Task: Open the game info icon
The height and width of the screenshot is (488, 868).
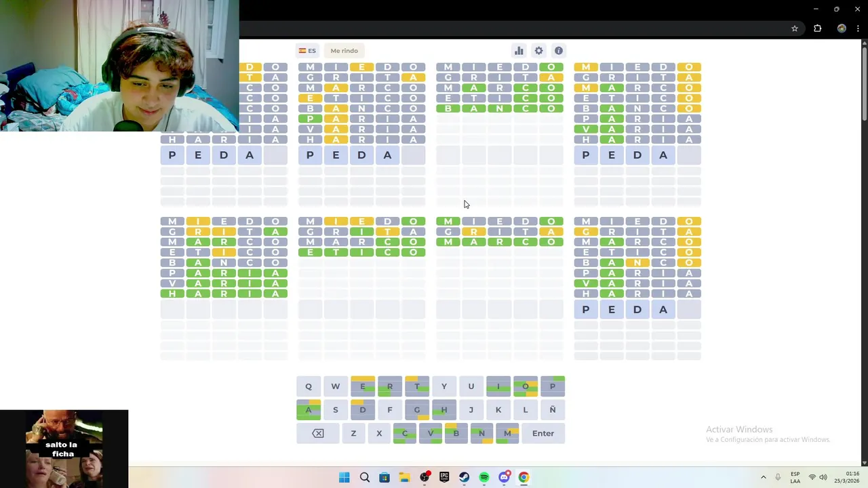Action: coord(559,51)
